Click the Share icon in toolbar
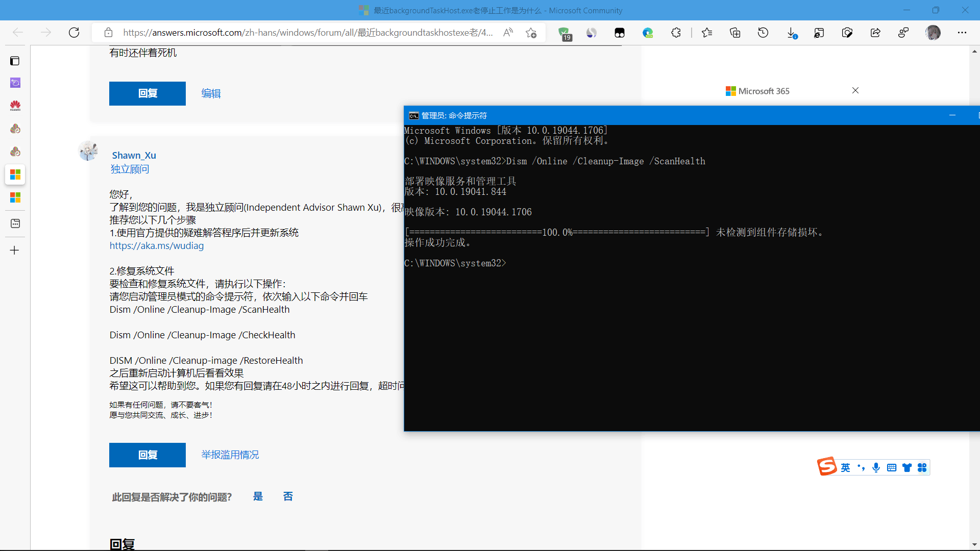The width and height of the screenshot is (980, 551). coord(875,33)
